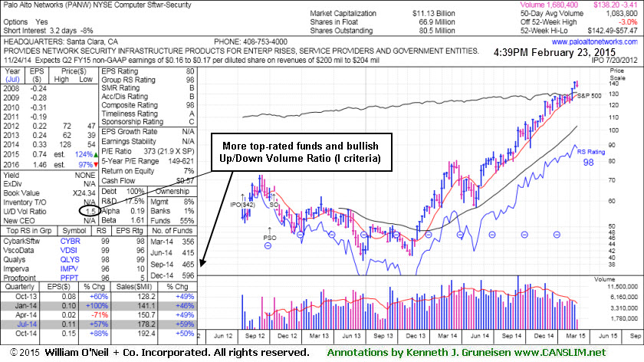
Task: Click the (Jul) fiscal year label
Action: click(13, 79)
